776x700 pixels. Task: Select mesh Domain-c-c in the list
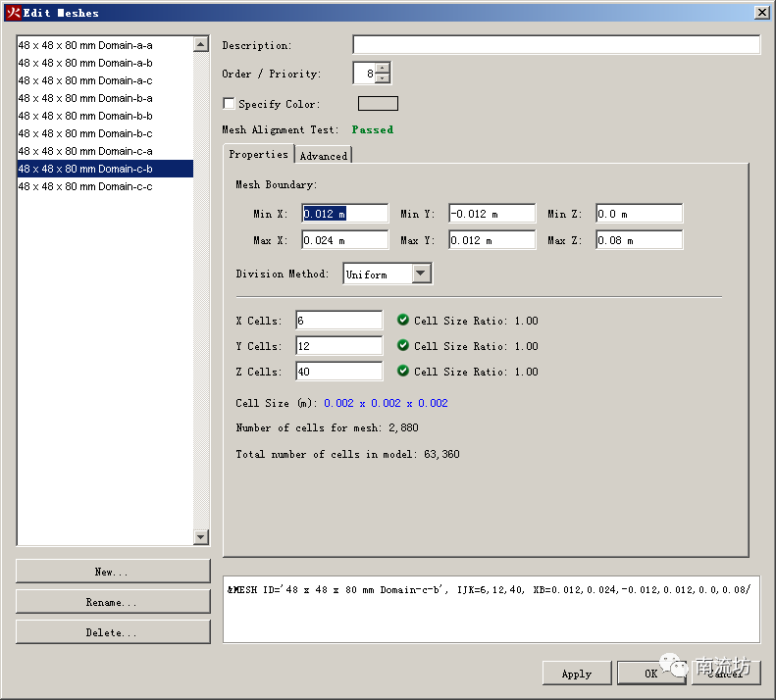pyautogui.click(x=85, y=186)
